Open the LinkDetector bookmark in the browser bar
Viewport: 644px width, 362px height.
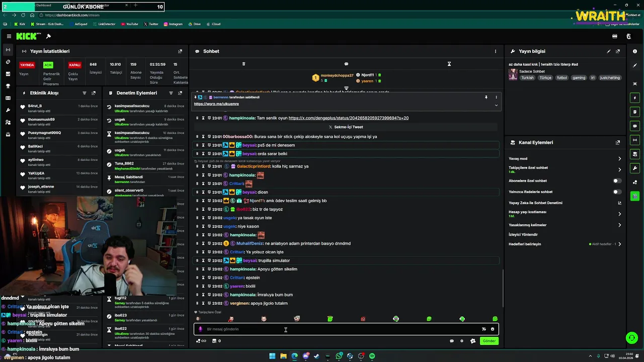(104, 24)
